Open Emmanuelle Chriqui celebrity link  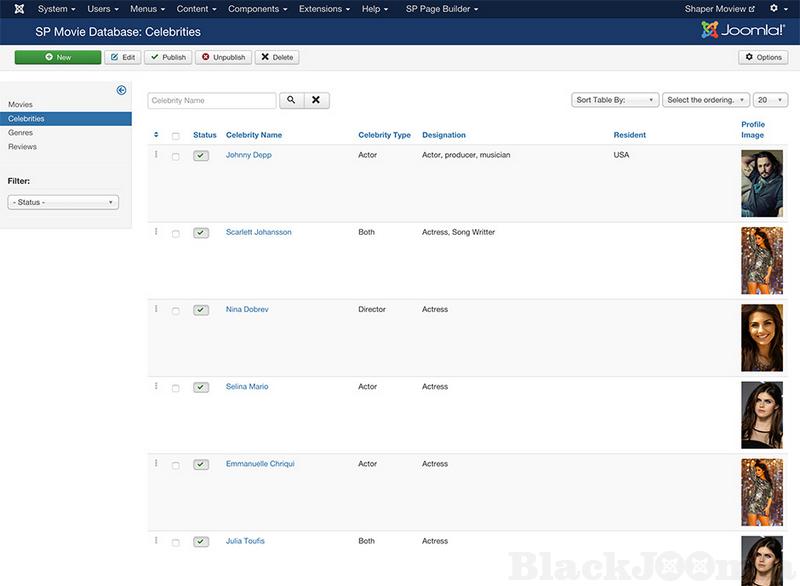click(x=260, y=464)
